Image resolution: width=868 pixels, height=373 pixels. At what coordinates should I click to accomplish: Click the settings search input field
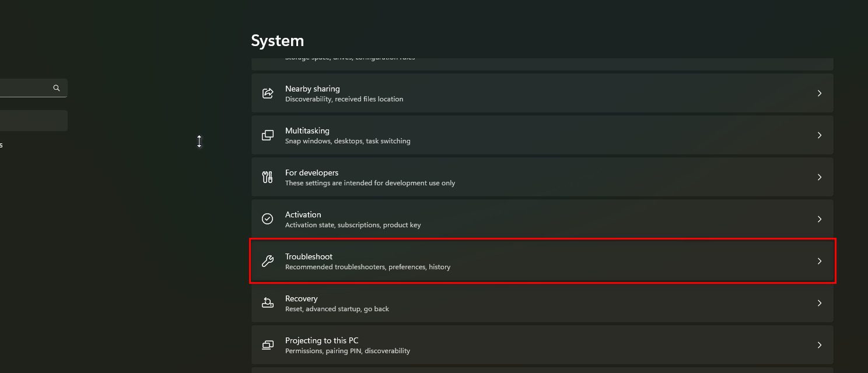(23, 88)
